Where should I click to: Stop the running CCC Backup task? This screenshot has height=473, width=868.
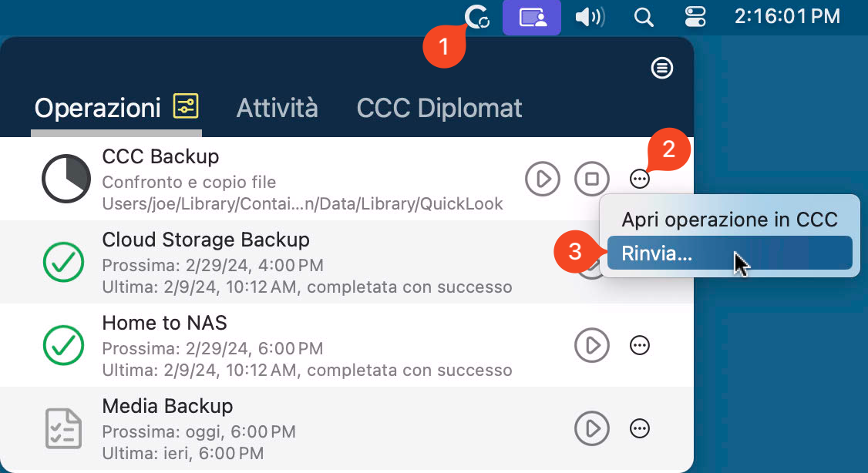(592, 179)
